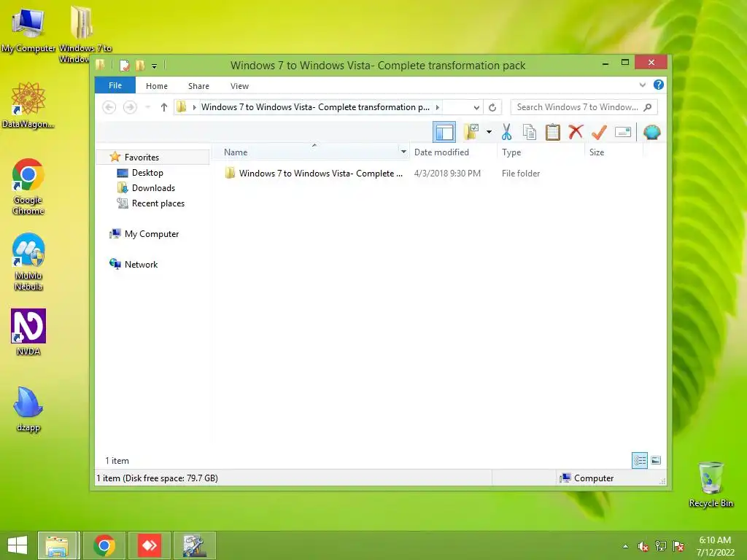Screen dimensions: 747x560
Task: Refresh the current folder view
Action: 492,107
